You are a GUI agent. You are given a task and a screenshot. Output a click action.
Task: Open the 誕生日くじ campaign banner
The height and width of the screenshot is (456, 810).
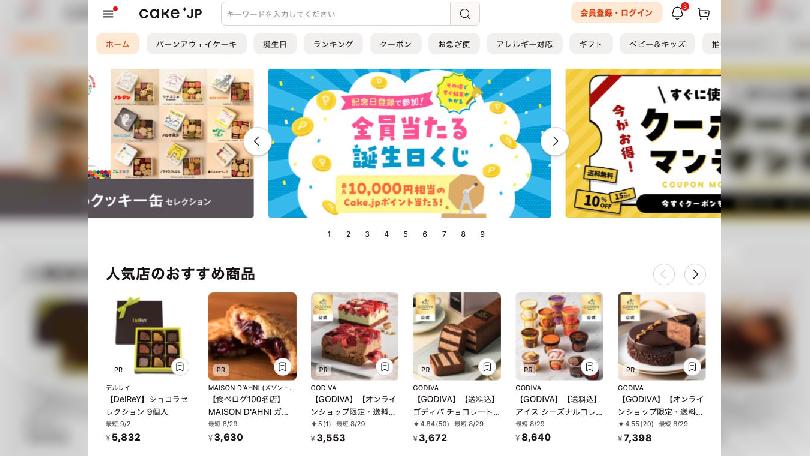point(409,143)
